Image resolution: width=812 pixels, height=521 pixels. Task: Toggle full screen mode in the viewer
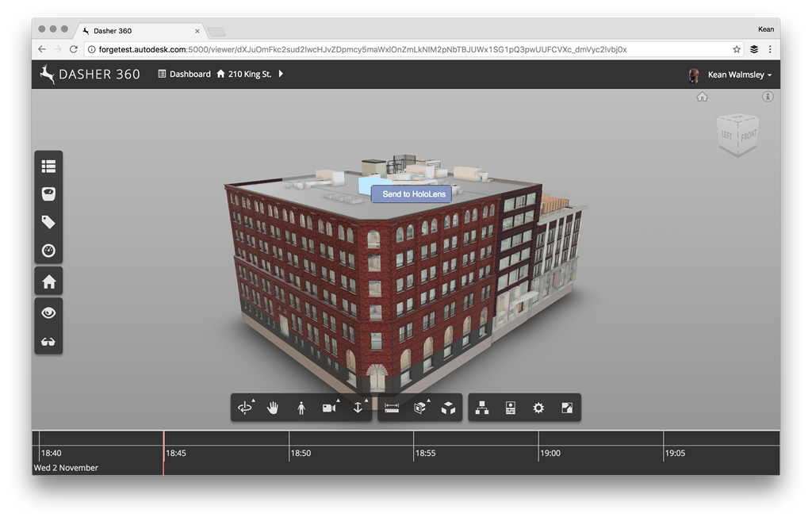(x=567, y=408)
